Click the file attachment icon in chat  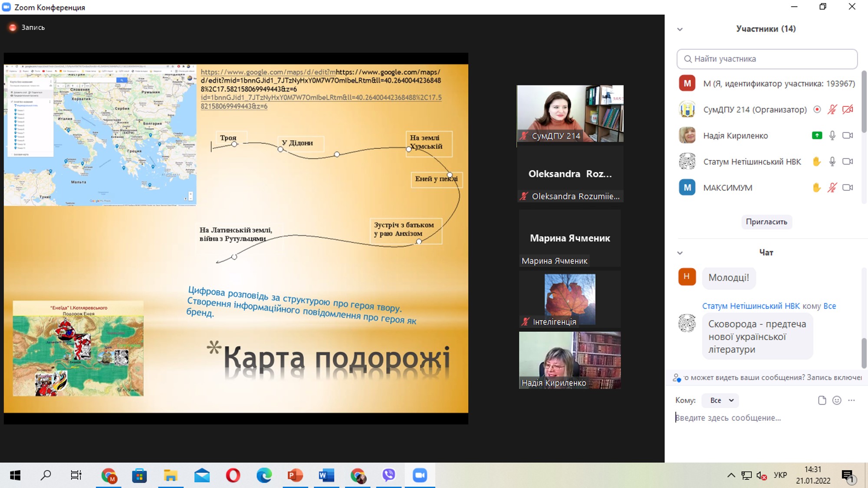pyautogui.click(x=822, y=400)
